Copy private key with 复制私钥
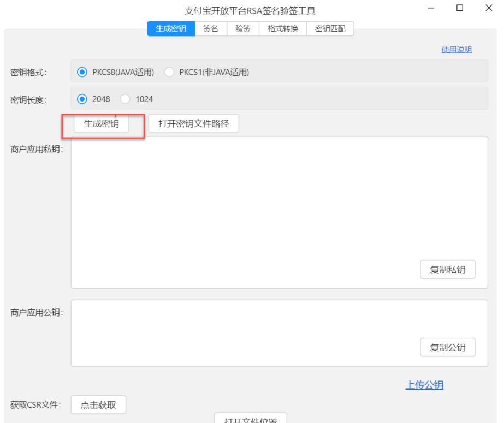This screenshot has height=423, width=504. pos(447,270)
